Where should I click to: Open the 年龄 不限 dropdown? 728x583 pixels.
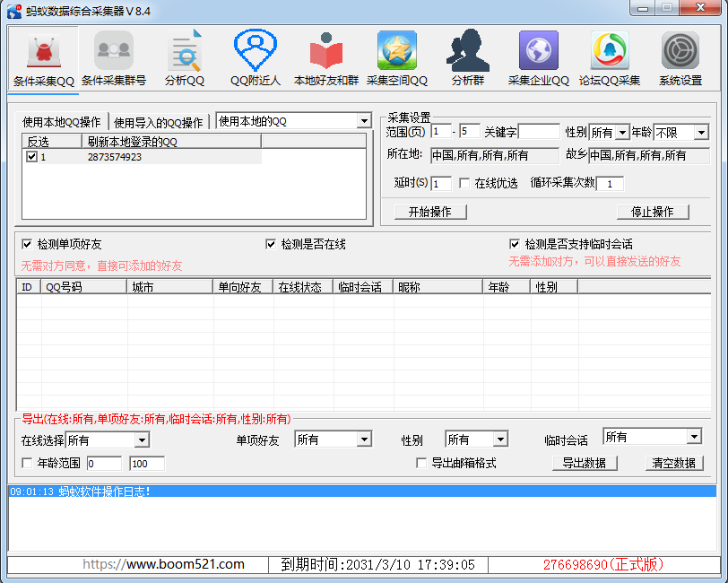pos(701,133)
